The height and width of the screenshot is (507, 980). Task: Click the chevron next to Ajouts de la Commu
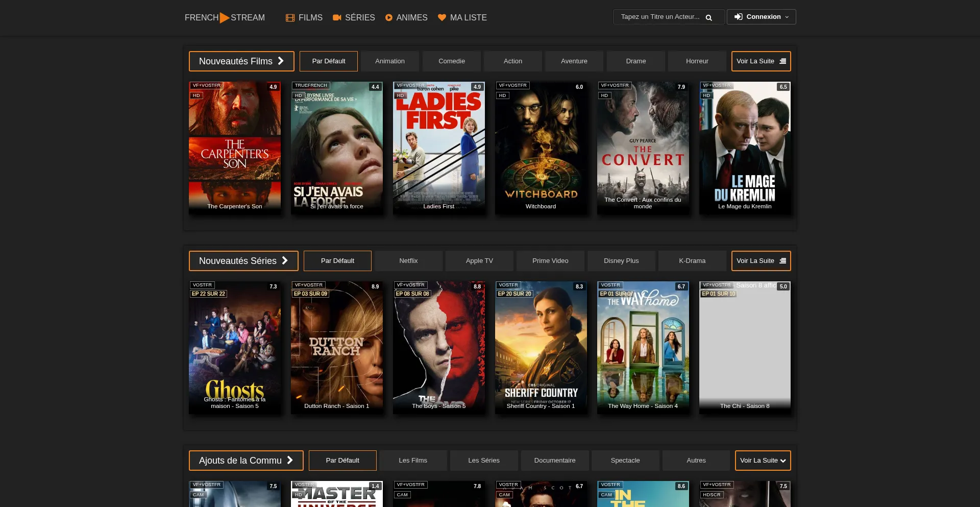(x=290, y=460)
